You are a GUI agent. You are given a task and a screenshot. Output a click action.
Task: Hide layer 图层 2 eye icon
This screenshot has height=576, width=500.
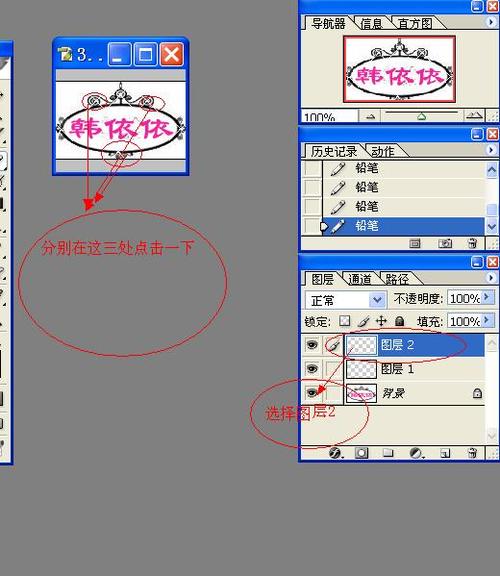coord(312,345)
